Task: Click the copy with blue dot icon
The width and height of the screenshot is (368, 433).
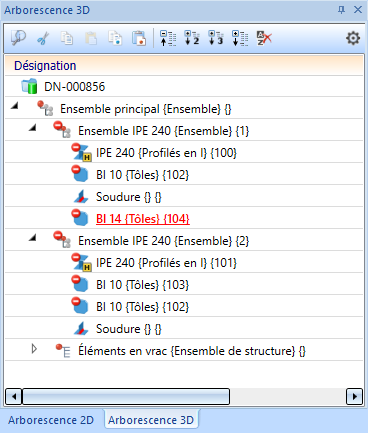Action: tap(115, 38)
